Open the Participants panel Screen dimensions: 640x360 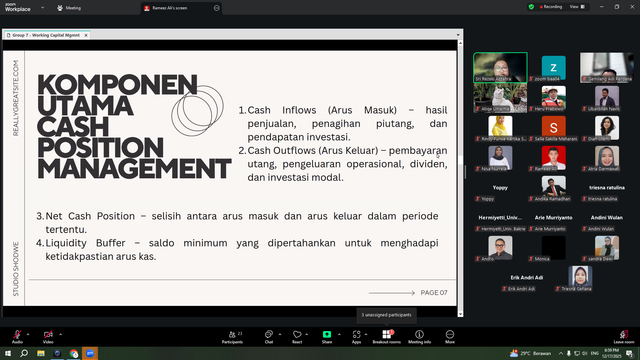coord(232,337)
